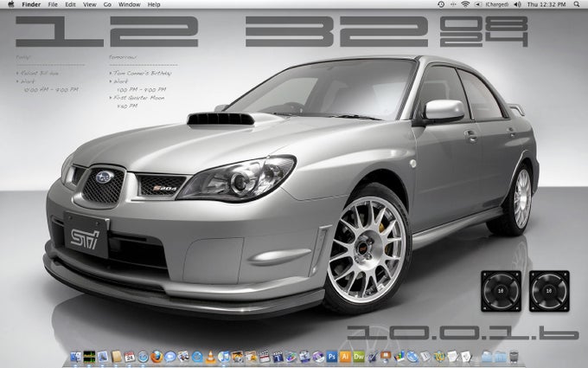This screenshot has width=588, height=368.
Task: Open the View menu
Action: [90, 4]
